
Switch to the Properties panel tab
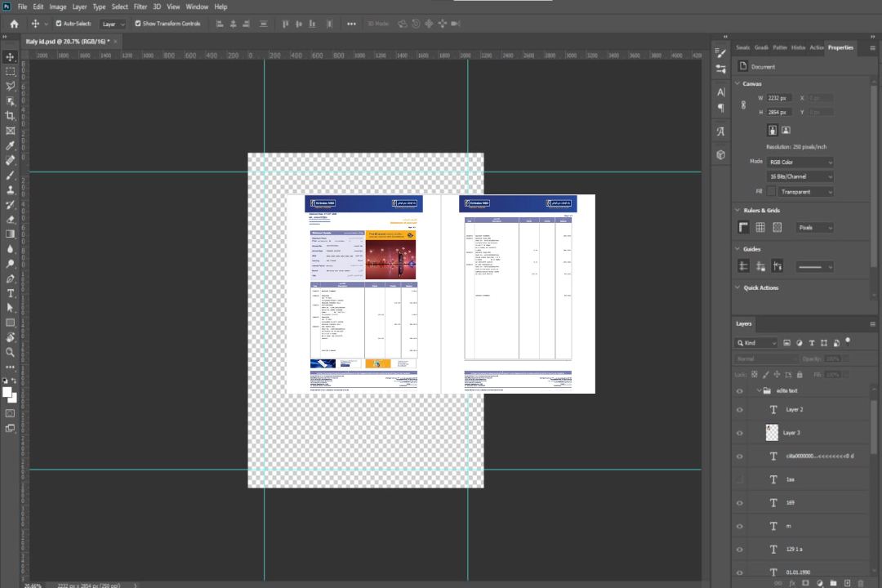(x=840, y=47)
